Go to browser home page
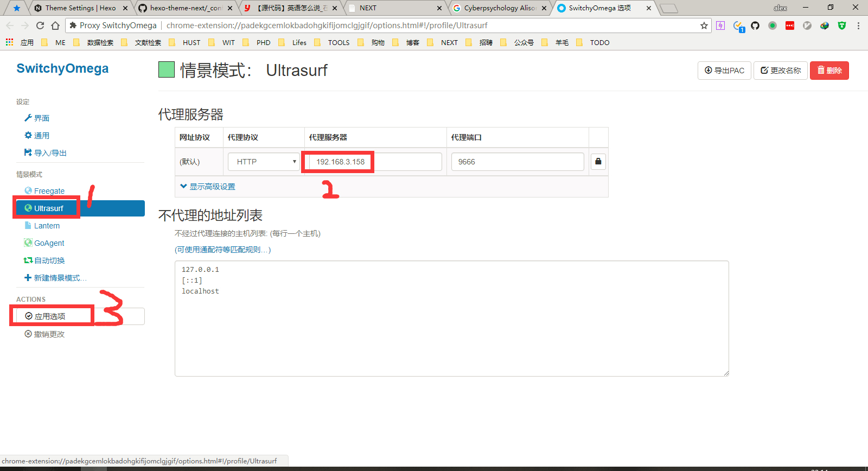 (55, 26)
